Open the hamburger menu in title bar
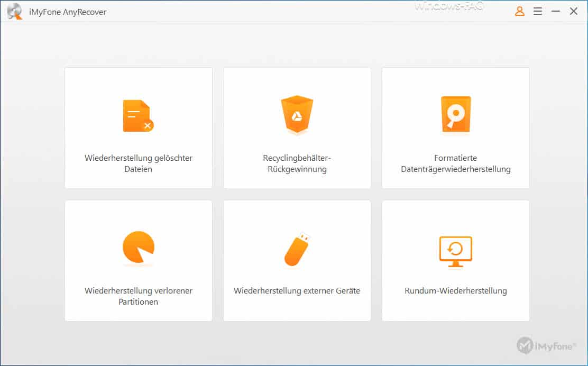This screenshot has height=366, width=588. pyautogui.click(x=537, y=11)
